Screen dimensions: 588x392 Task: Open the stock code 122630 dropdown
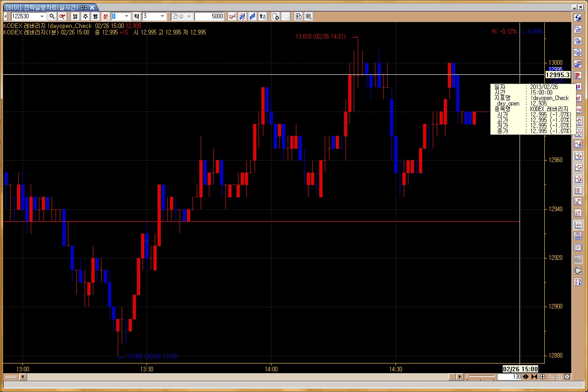[x=42, y=17]
